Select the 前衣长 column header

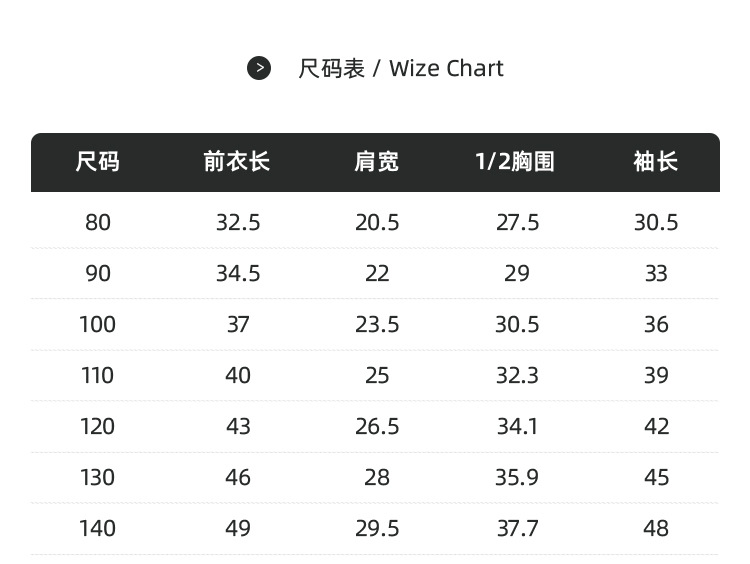(x=237, y=162)
